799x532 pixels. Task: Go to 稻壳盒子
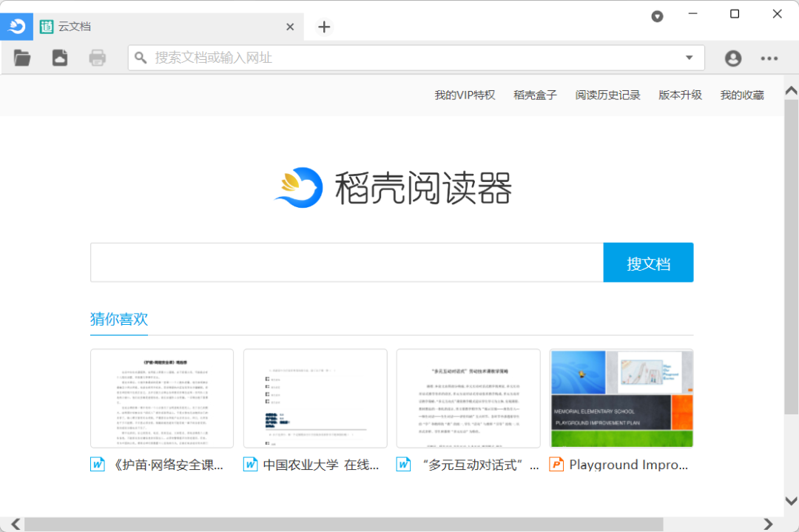[535, 95]
